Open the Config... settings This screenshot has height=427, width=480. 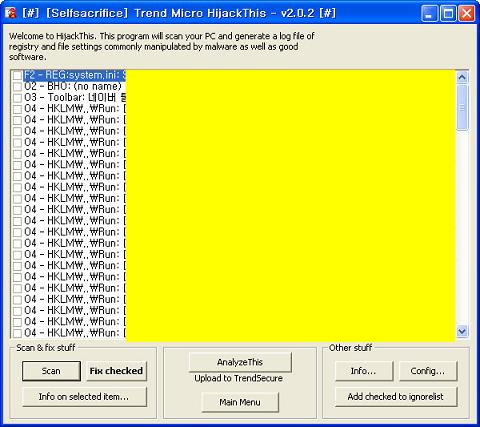pos(428,371)
